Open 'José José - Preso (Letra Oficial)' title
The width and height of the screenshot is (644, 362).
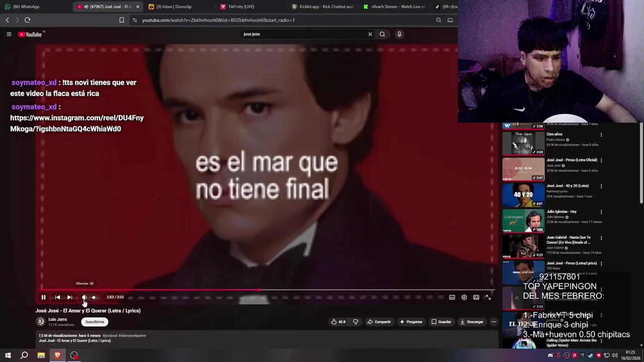[x=572, y=160]
